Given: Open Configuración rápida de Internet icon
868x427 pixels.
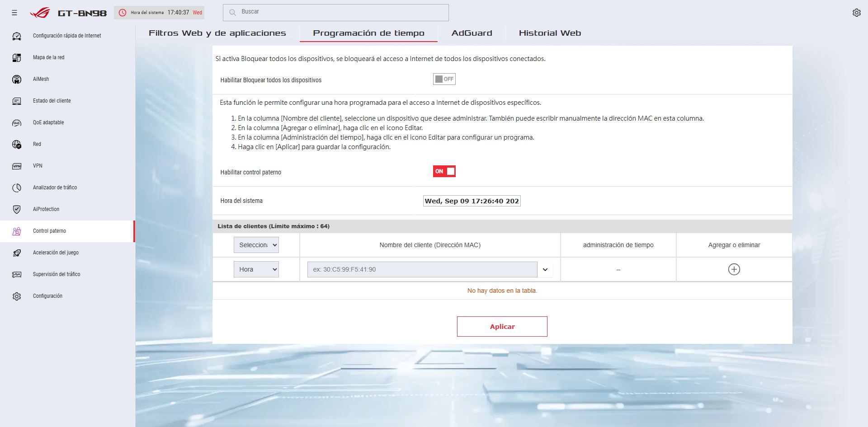Looking at the screenshot, I should (17, 36).
